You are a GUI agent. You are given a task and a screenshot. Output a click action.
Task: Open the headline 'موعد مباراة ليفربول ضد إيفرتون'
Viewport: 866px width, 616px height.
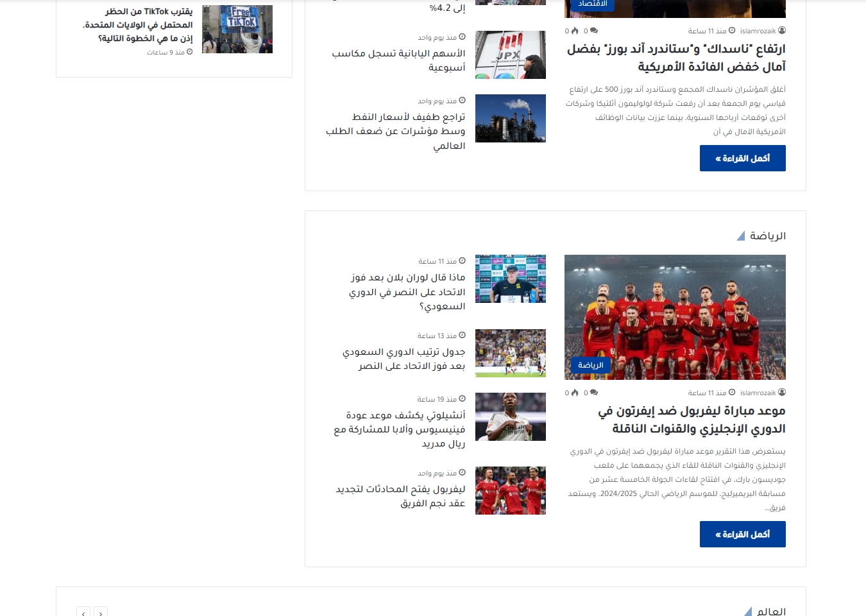coord(692,420)
